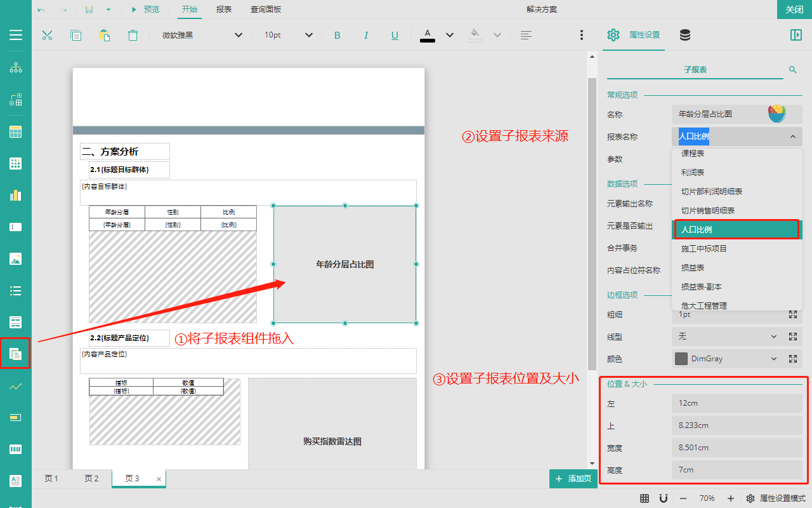Click the 添加页 button
Image resolution: width=812 pixels, height=508 pixels.
click(573, 479)
